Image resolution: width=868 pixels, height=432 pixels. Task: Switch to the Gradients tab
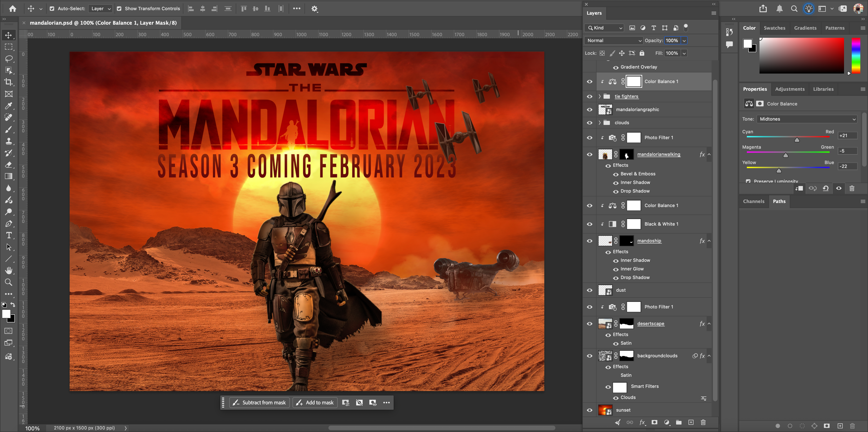point(805,28)
